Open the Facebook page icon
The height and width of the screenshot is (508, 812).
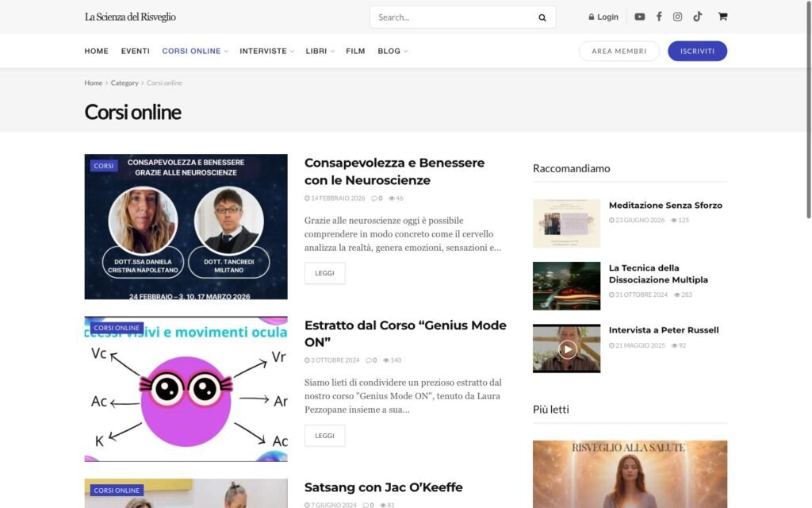click(659, 17)
